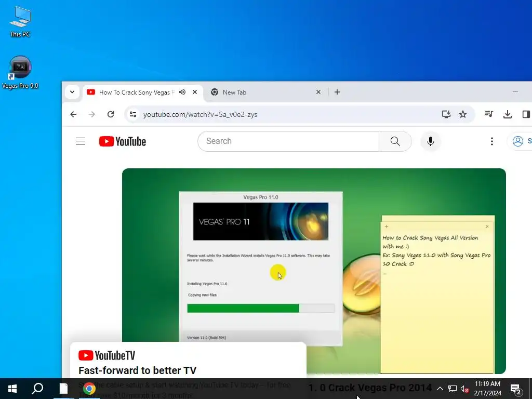View site information icon in address bar
Viewport: 532px width, 399px height.
pyautogui.click(x=133, y=114)
